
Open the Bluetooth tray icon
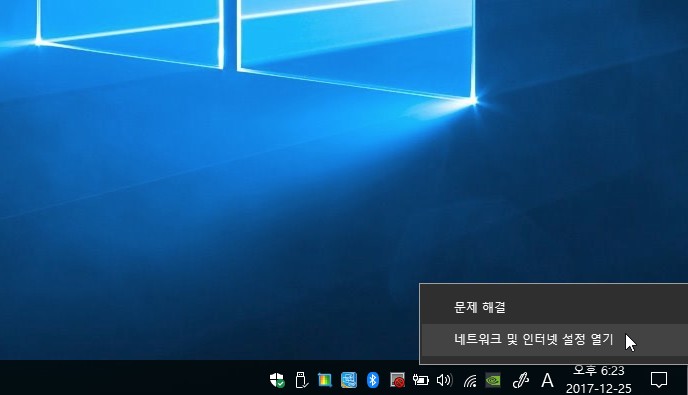(373, 380)
